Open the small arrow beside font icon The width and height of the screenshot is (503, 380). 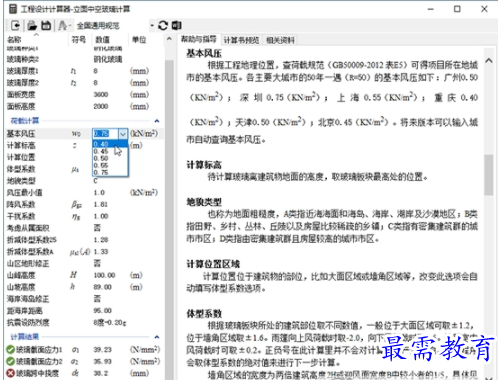[x=70, y=26]
